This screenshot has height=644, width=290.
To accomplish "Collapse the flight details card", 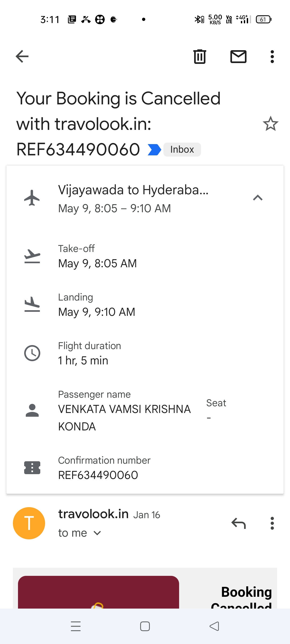I will coord(258,198).
